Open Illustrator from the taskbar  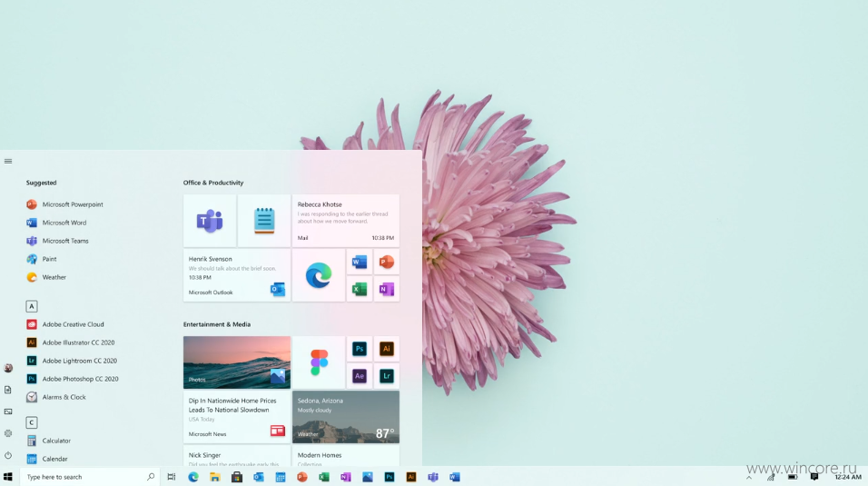click(x=410, y=477)
